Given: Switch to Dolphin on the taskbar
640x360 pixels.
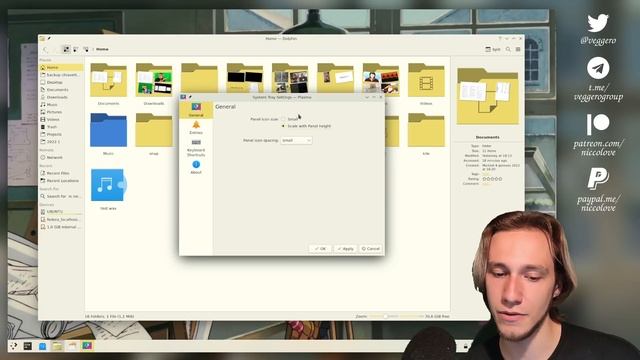Looking at the screenshot, I should [57, 346].
